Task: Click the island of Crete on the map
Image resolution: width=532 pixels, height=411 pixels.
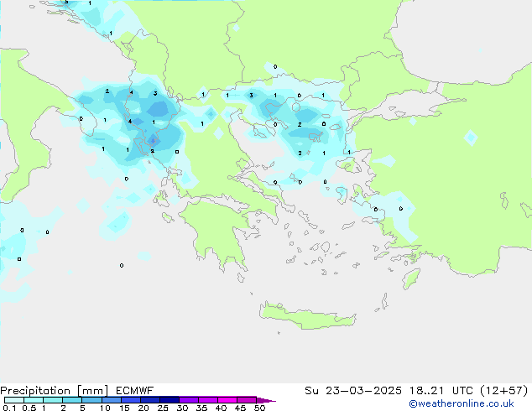Action: pos(307,316)
